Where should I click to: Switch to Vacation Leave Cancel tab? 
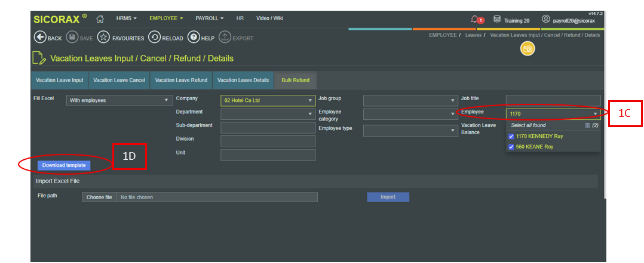tap(119, 81)
